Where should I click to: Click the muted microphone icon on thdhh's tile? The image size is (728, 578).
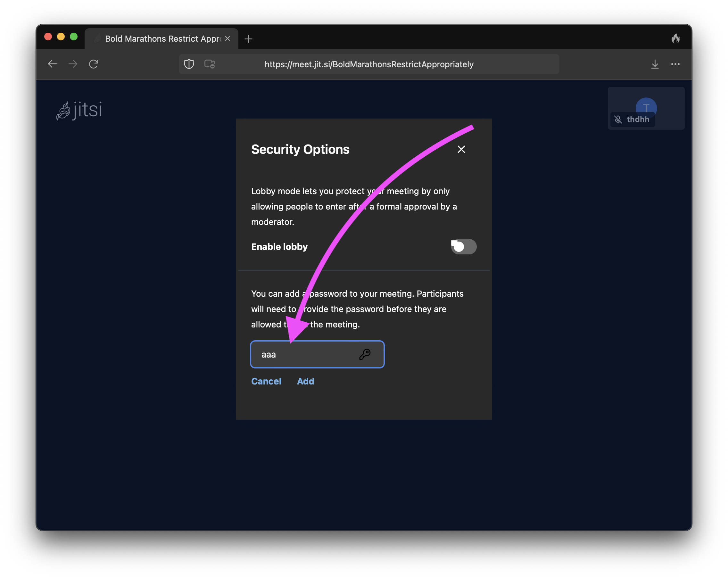click(x=618, y=119)
